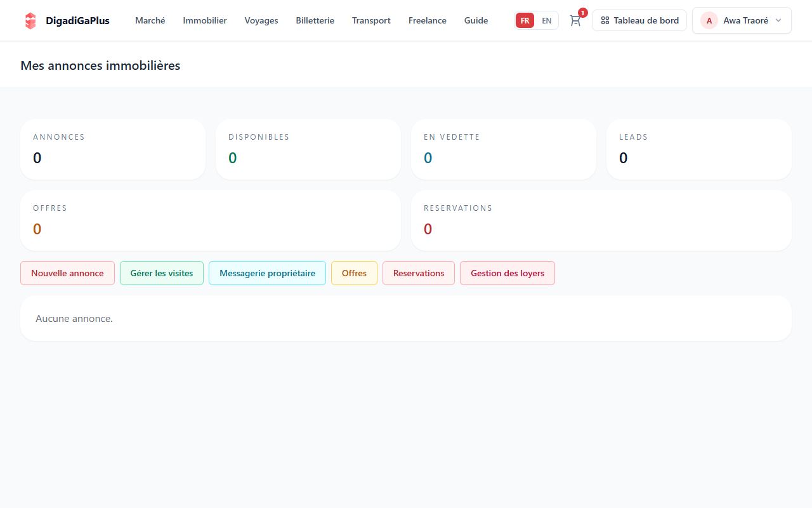Open the shopping cart icon
The width and height of the screenshot is (812, 508).
click(575, 20)
